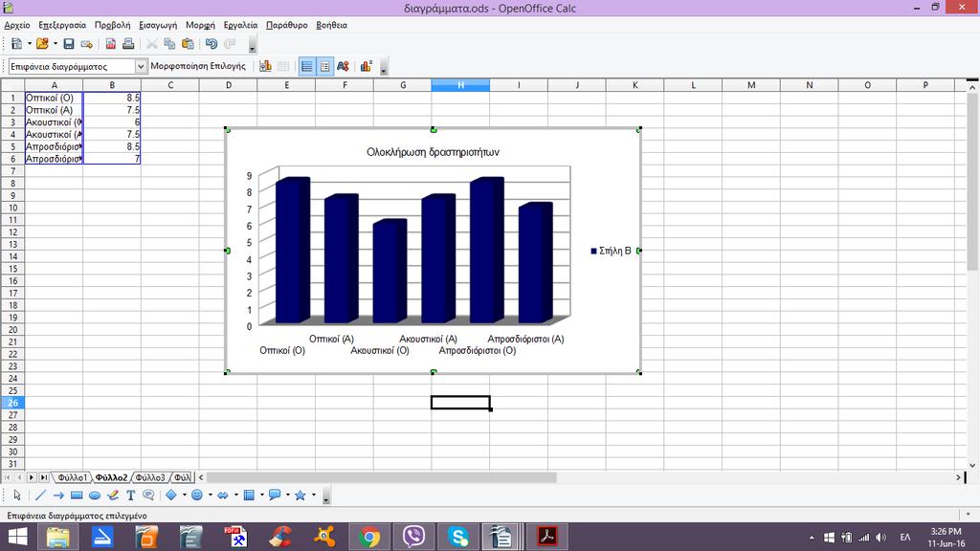
Task: Open the standard toolbar overflow arrow
Action: [253, 45]
